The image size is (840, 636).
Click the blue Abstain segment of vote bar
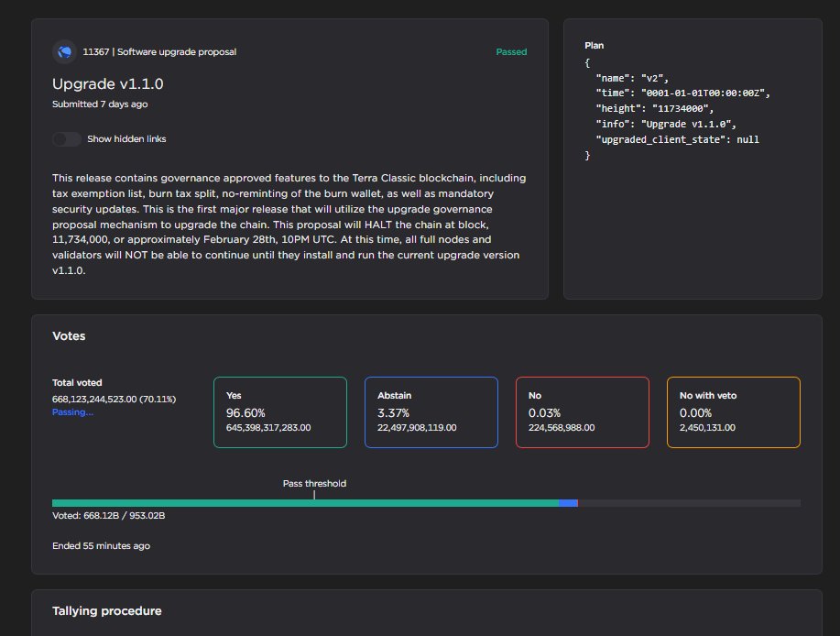pyautogui.click(x=568, y=503)
